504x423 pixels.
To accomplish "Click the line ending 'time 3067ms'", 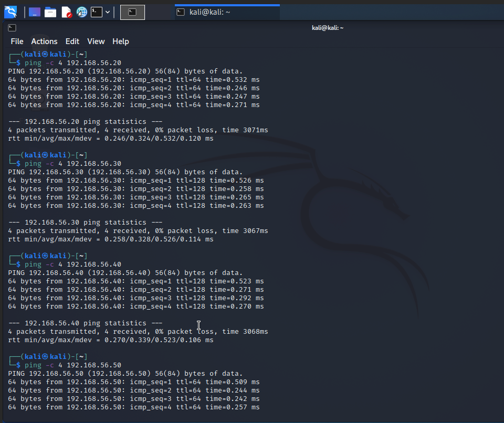I will coord(138,231).
